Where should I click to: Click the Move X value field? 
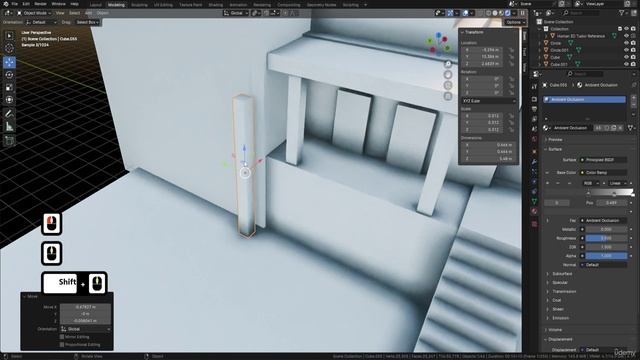pos(85,307)
